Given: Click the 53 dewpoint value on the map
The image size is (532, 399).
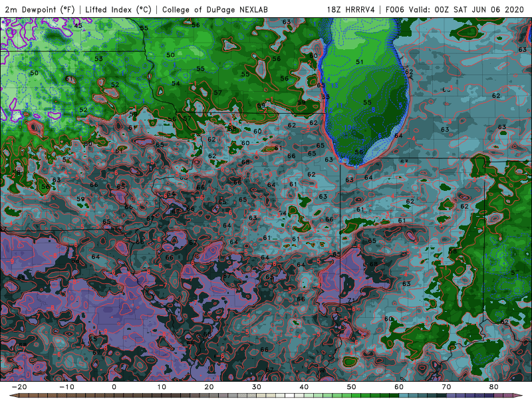Looking at the screenshot, I should 98,59.
